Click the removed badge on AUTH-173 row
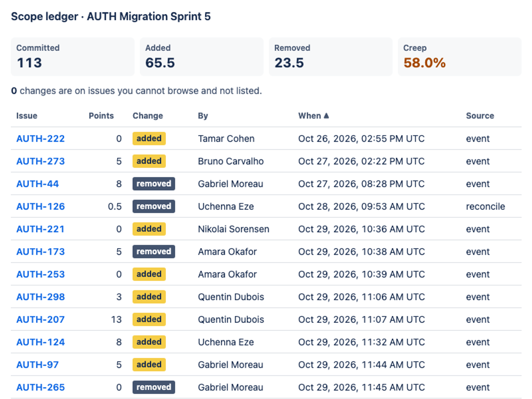 (x=154, y=251)
